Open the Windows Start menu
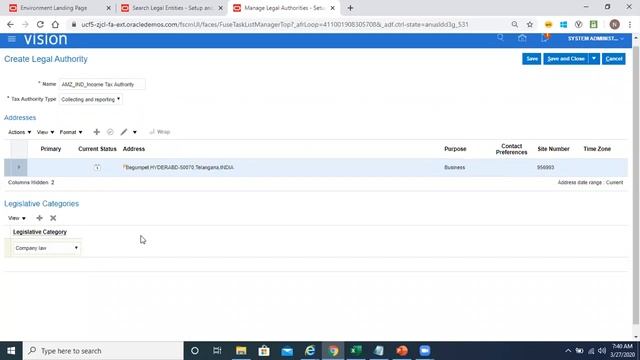The height and width of the screenshot is (360, 640). [x=11, y=351]
